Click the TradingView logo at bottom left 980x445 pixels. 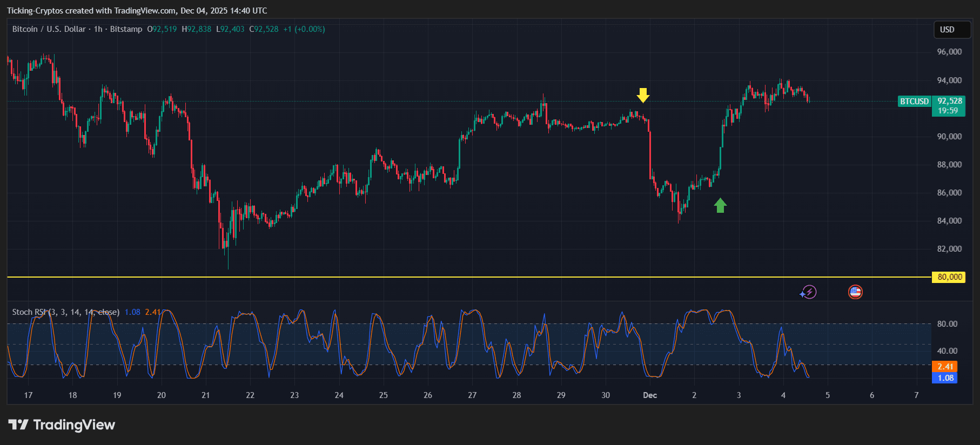pos(62,425)
